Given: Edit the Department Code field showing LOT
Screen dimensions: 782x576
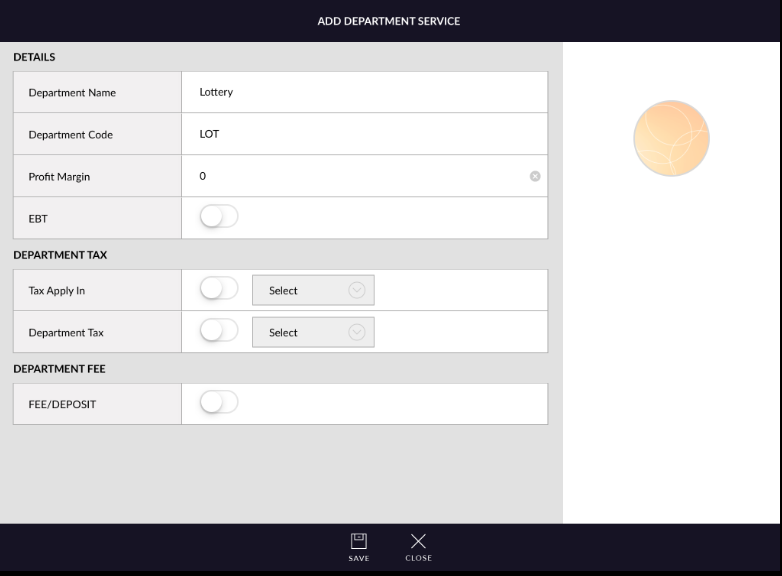Looking at the screenshot, I should 364,134.
